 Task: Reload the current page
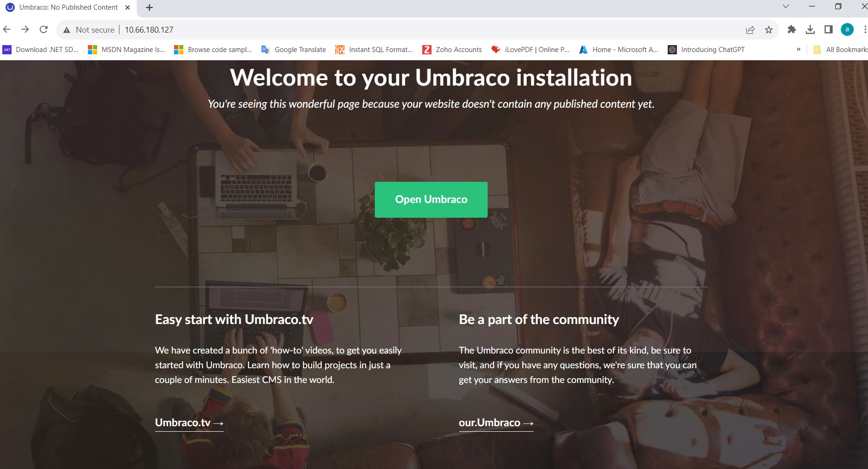coord(44,29)
